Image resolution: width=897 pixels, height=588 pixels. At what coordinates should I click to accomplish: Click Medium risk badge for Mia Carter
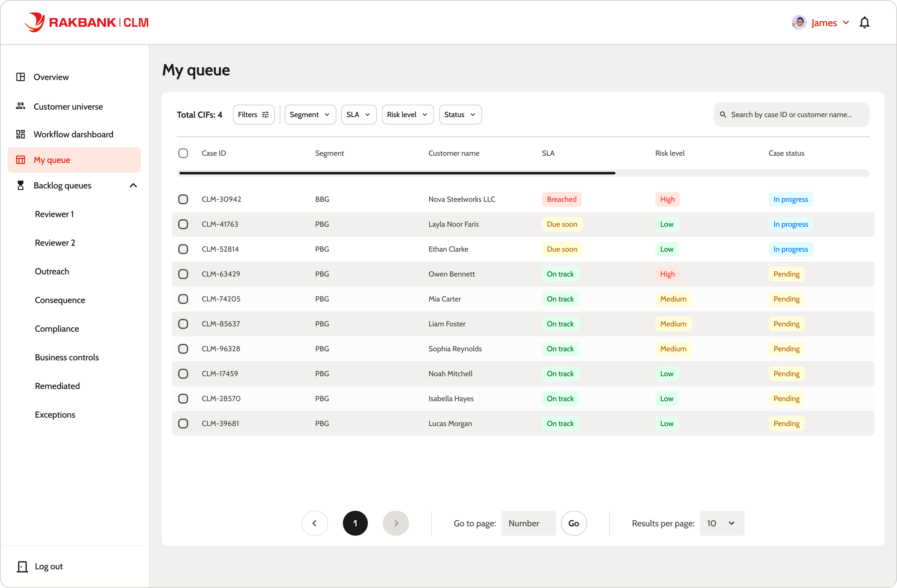pyautogui.click(x=673, y=299)
